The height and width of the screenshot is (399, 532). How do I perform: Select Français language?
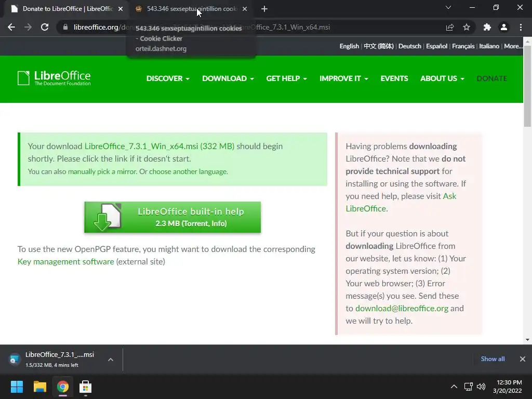(463, 46)
